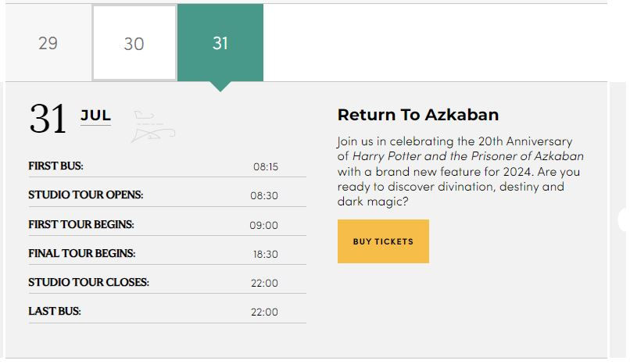Click the Return To Azkaban heading

[418, 115]
